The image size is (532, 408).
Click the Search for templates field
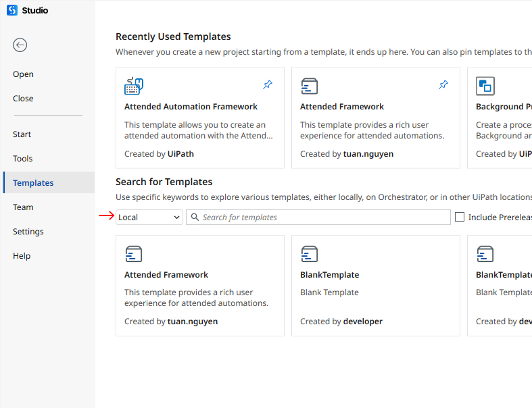(318, 217)
